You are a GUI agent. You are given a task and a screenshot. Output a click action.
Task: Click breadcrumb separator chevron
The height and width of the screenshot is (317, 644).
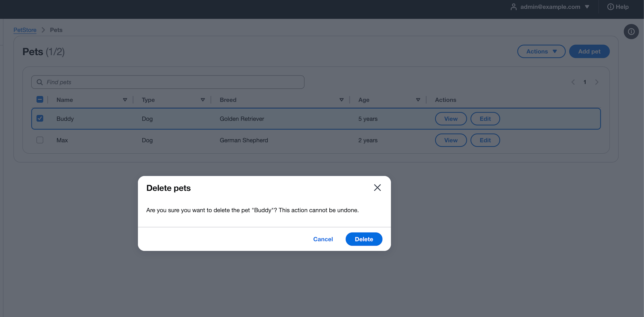(43, 30)
